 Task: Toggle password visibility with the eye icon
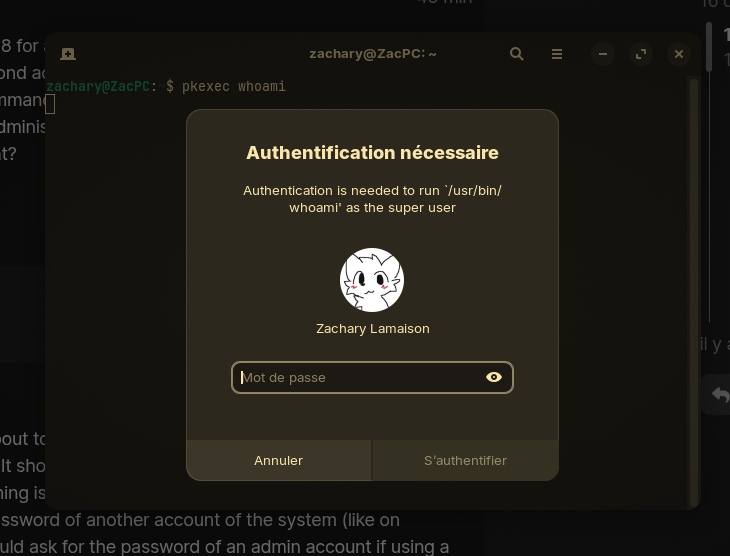point(493,377)
